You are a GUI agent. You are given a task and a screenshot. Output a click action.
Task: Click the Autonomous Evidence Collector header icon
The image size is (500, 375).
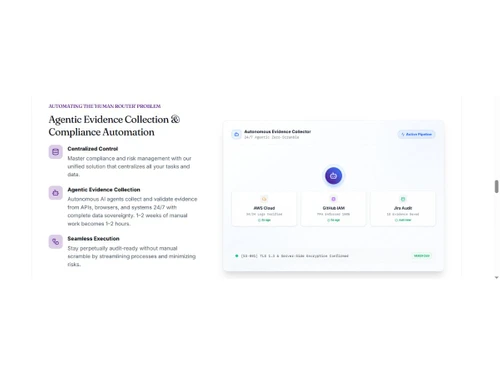[236, 134]
